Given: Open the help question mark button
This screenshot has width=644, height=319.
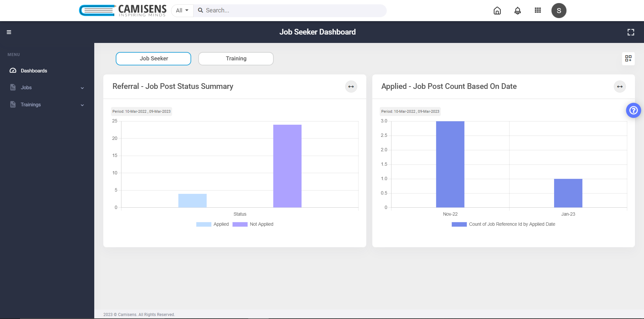Looking at the screenshot, I should 633,110.
